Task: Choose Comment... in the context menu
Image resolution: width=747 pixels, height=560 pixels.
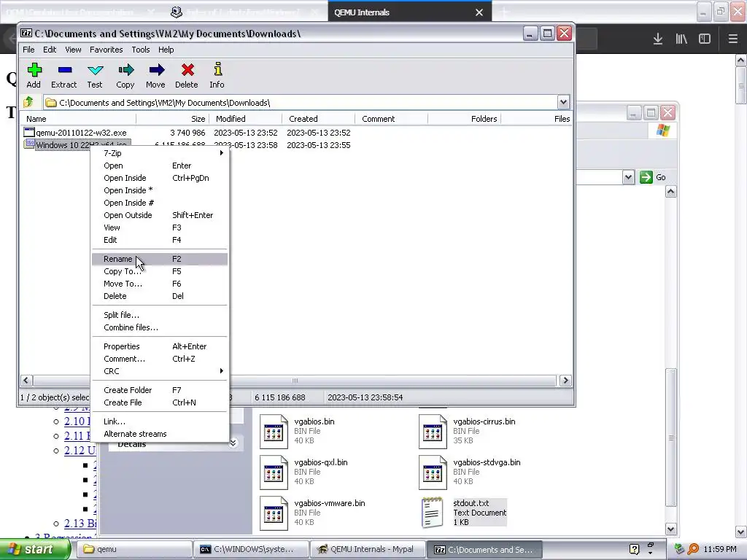Action: pyautogui.click(x=159, y=359)
